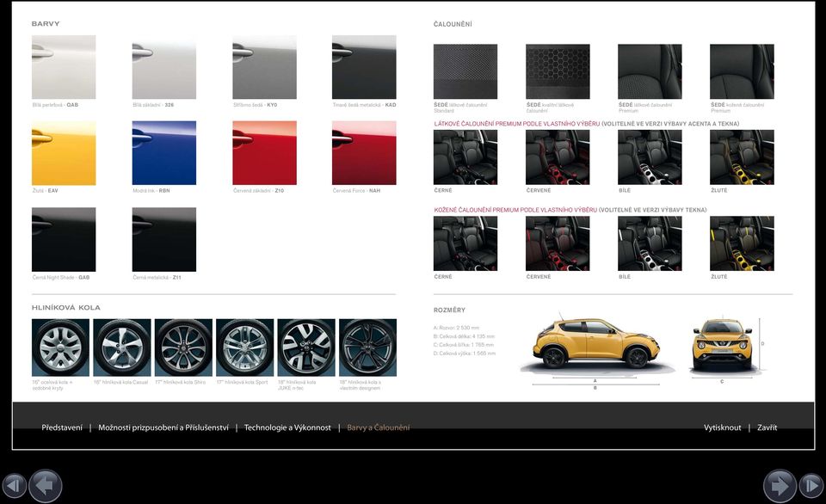Click the 'B: Celková délka' dimension line
This screenshot has width=826, height=504.
click(x=464, y=336)
